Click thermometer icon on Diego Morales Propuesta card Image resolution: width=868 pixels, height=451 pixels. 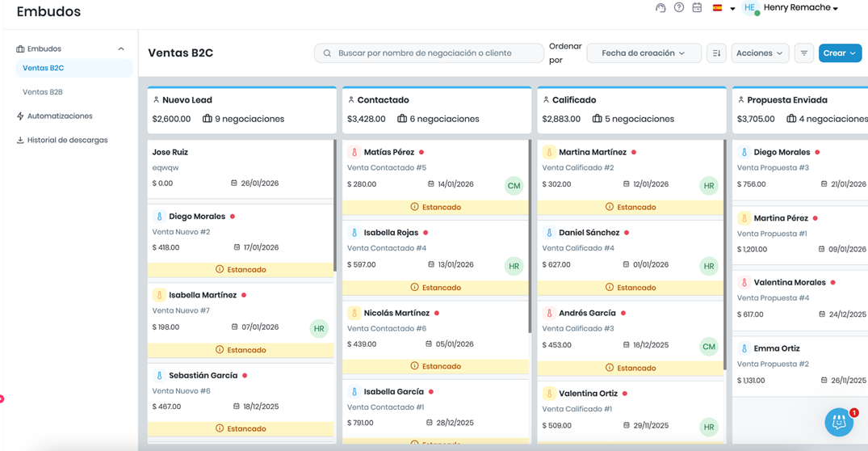(x=744, y=153)
